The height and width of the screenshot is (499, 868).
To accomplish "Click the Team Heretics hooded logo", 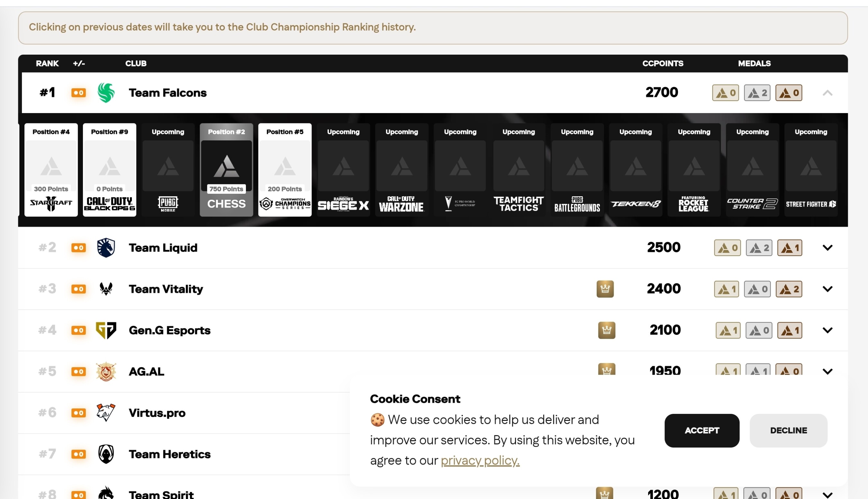I will coord(106,454).
